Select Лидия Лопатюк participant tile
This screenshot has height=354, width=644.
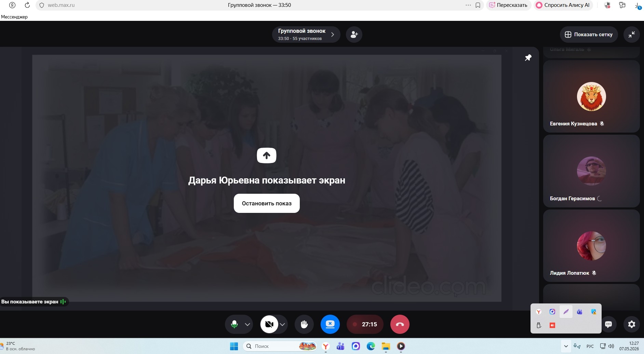pyautogui.click(x=591, y=246)
